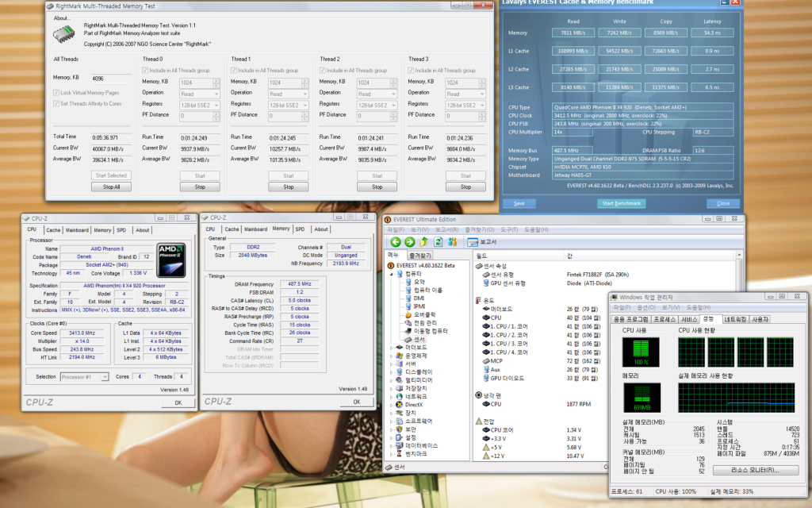Viewport: 812px width, 508px height.
Task: Click the fan icon beside 냉각 팬
Action: pyautogui.click(x=478, y=395)
